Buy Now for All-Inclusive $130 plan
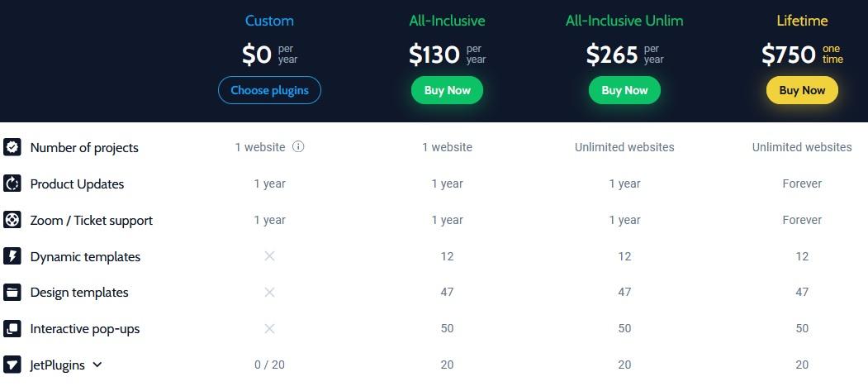This screenshot has width=868, height=391. click(447, 90)
